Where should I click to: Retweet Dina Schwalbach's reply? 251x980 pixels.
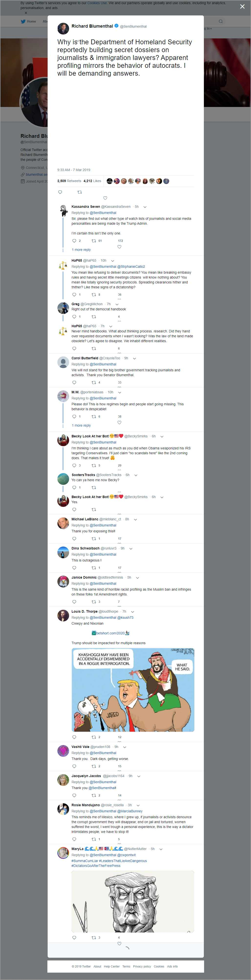click(x=94, y=568)
